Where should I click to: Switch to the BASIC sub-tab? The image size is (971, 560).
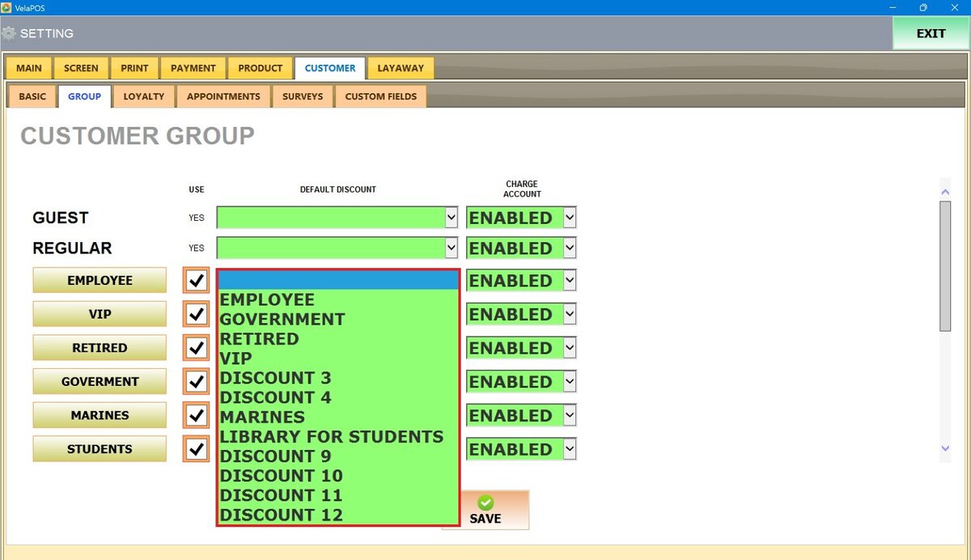[32, 96]
